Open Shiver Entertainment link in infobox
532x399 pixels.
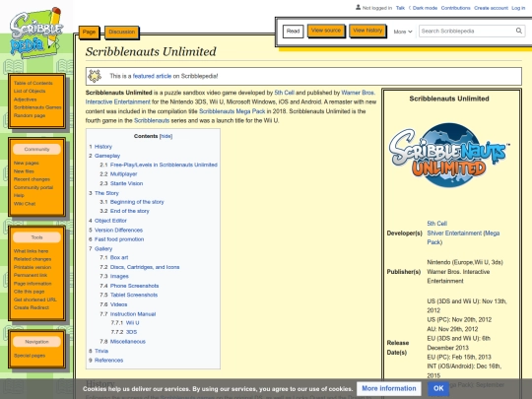[x=463, y=237]
